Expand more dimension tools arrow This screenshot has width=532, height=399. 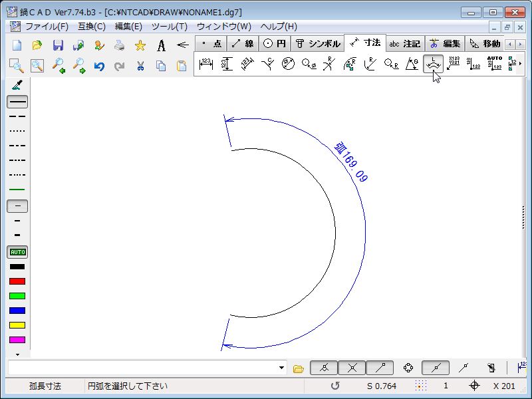tap(521, 63)
